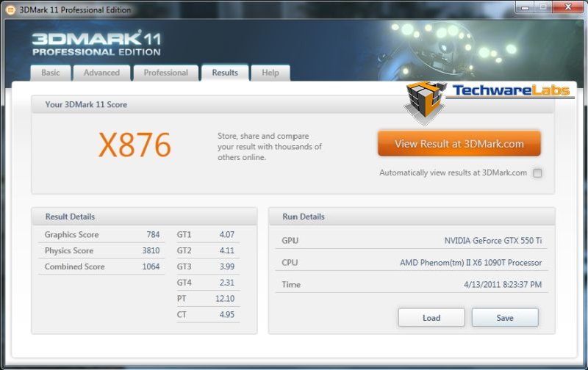
Task: Click the 3DMark 11 Professional Edition logo
Action: (x=96, y=43)
